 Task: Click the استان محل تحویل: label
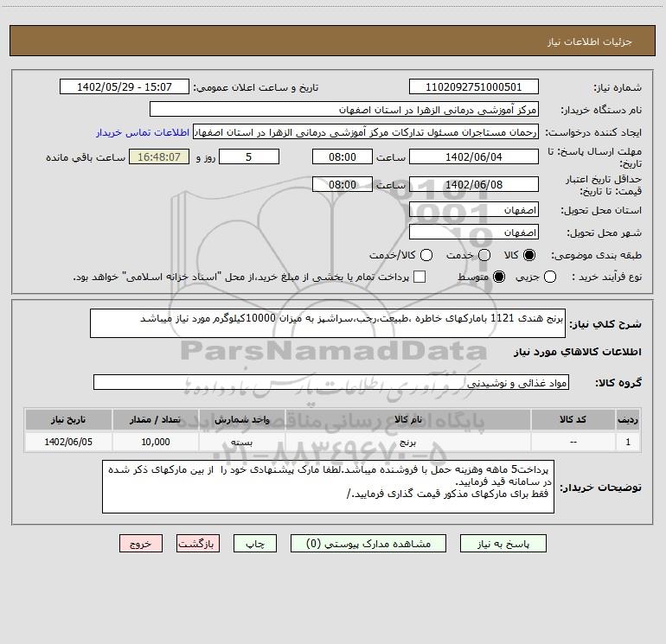tap(601, 211)
